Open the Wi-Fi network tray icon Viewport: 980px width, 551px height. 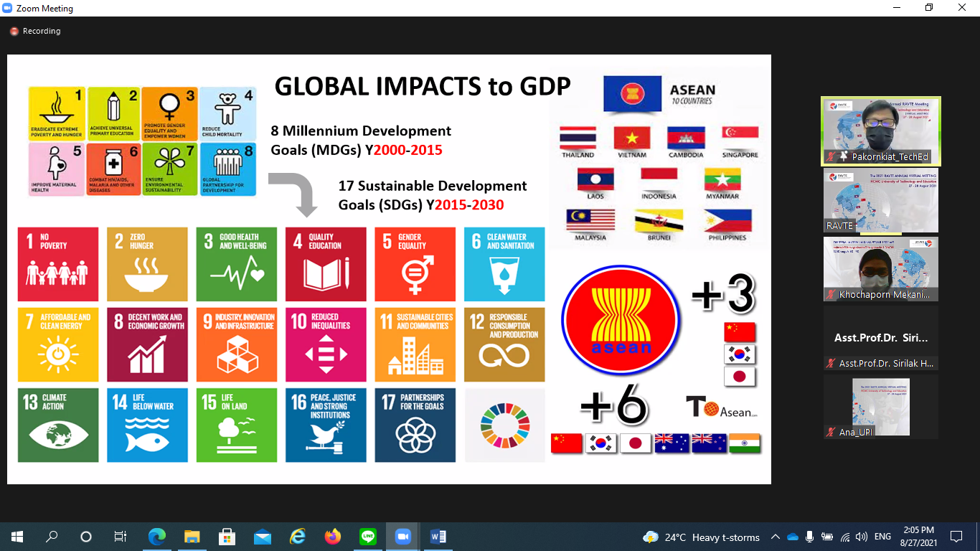845,537
